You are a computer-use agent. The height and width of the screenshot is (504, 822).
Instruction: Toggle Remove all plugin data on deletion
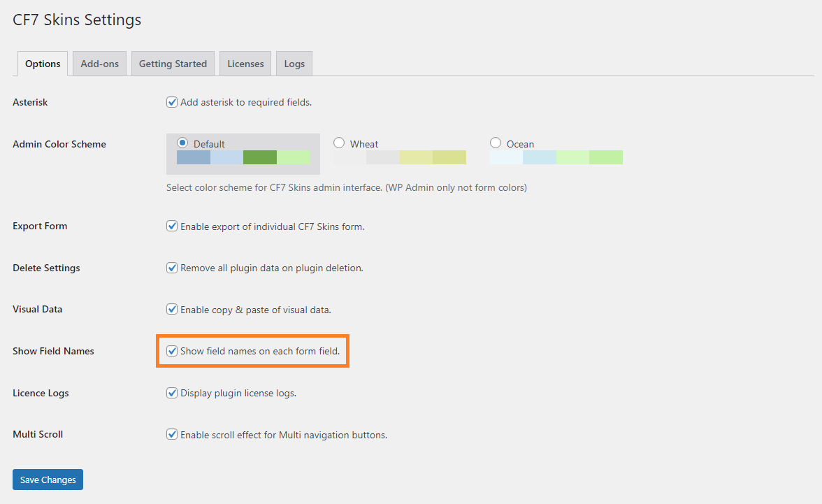click(x=172, y=268)
